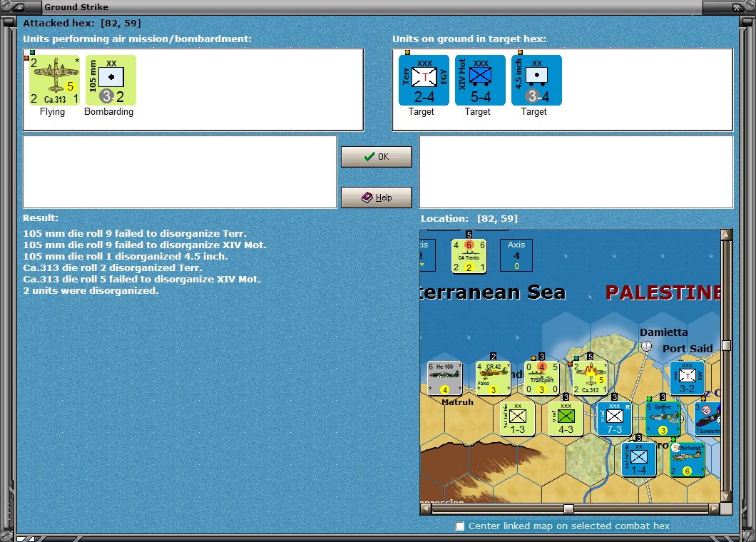Click the Terr EGY 3-2 counter on map
This screenshot has height=542, width=756.
point(687,378)
